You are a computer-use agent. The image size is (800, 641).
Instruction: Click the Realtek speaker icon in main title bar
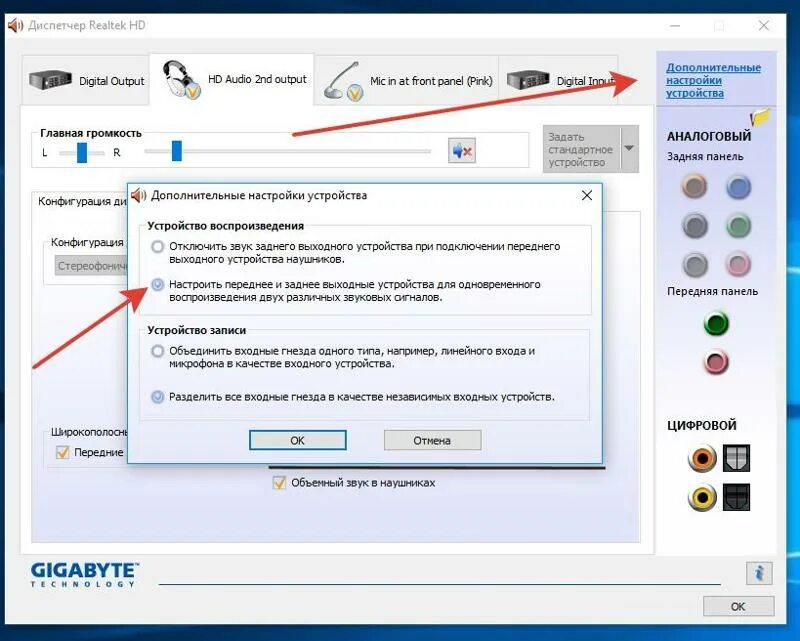tap(15, 25)
